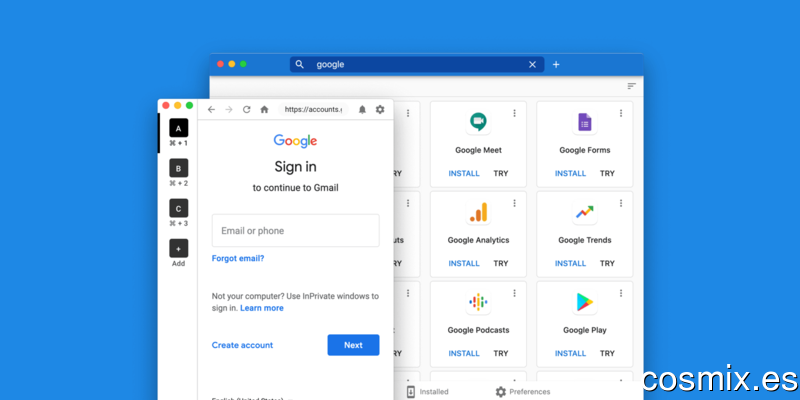Open the settings gear in sign-in window

[380, 110]
